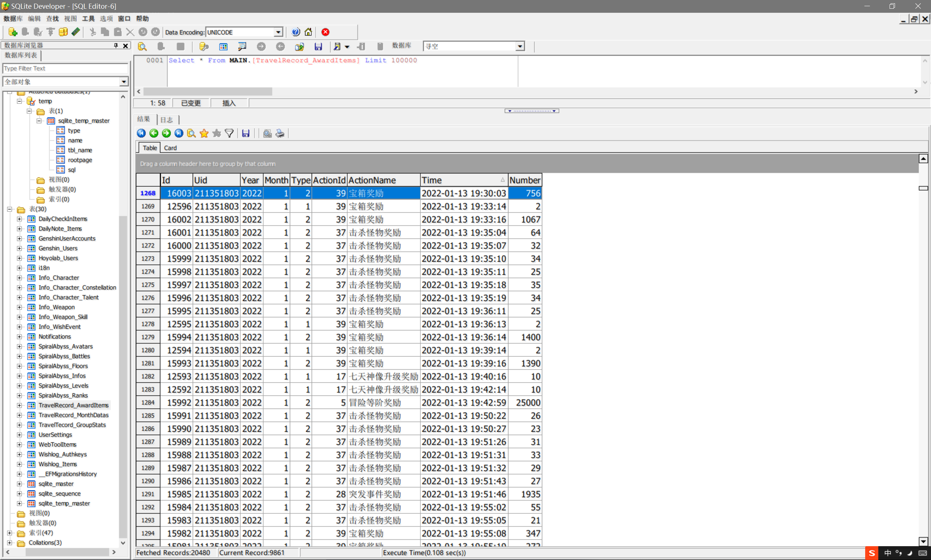The width and height of the screenshot is (931, 560).
Task: Click the red stop icon in main toolbar
Action: [x=325, y=32]
